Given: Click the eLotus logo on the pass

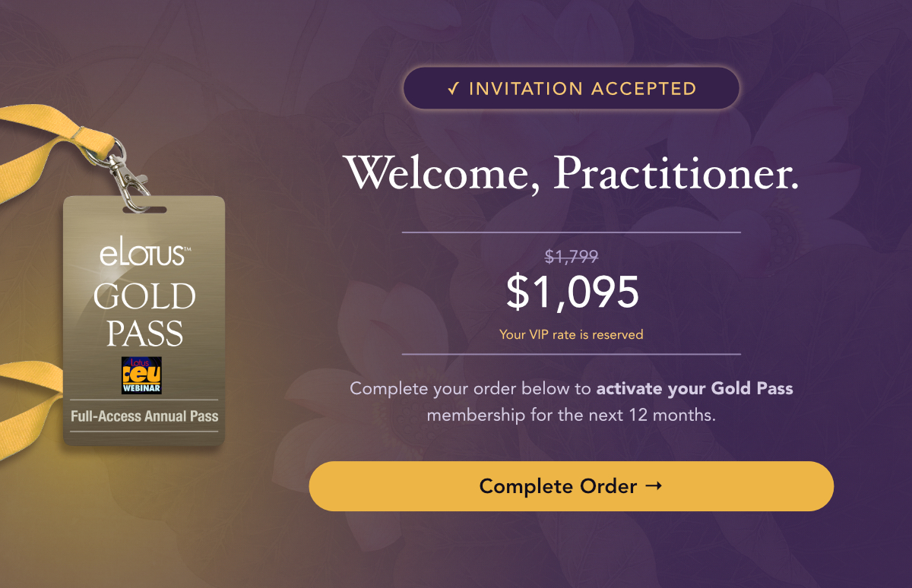Looking at the screenshot, I should pos(144,254).
